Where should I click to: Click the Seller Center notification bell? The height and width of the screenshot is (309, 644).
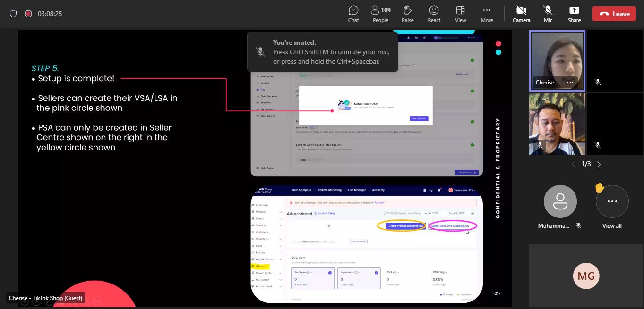(x=439, y=190)
